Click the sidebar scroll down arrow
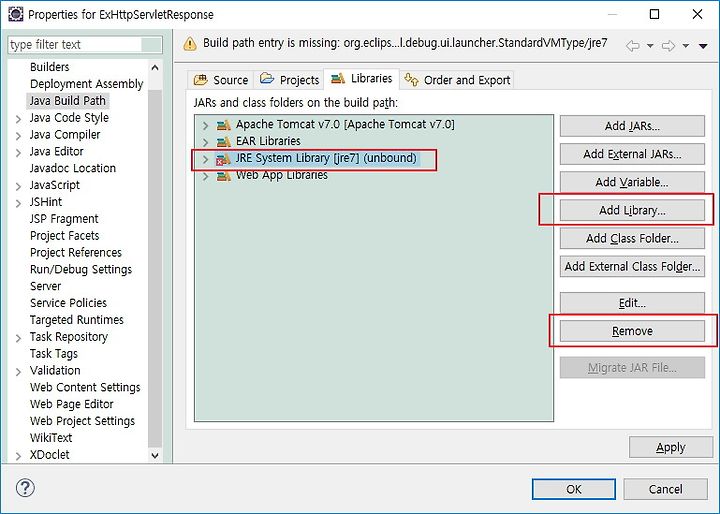Viewport: 720px width, 514px height. click(x=155, y=456)
